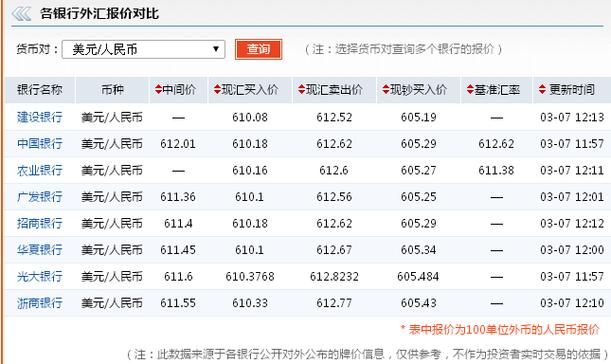611x364 pixels.
Task: Select 611.4 中间价 for 招商银行
Action: tap(178, 223)
